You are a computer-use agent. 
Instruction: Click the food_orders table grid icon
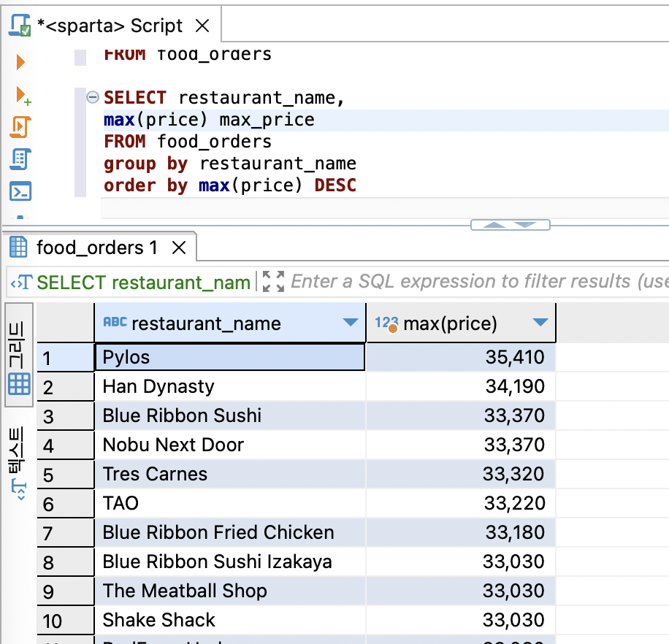(18, 248)
